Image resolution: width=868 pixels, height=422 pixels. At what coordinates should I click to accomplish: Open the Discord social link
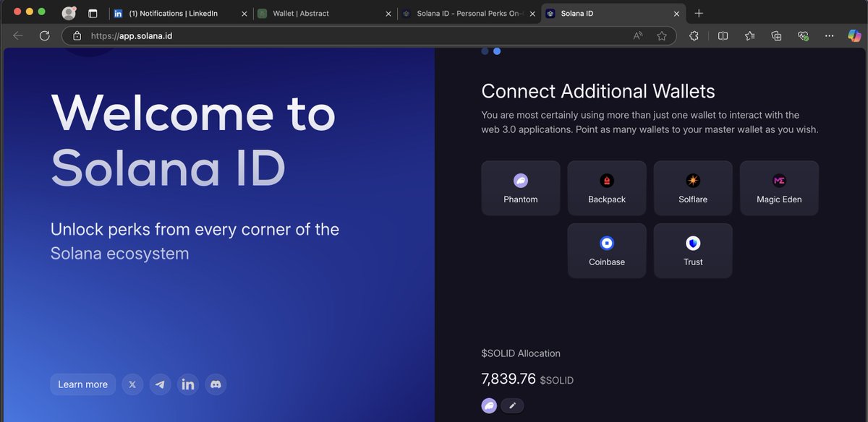[x=216, y=384]
